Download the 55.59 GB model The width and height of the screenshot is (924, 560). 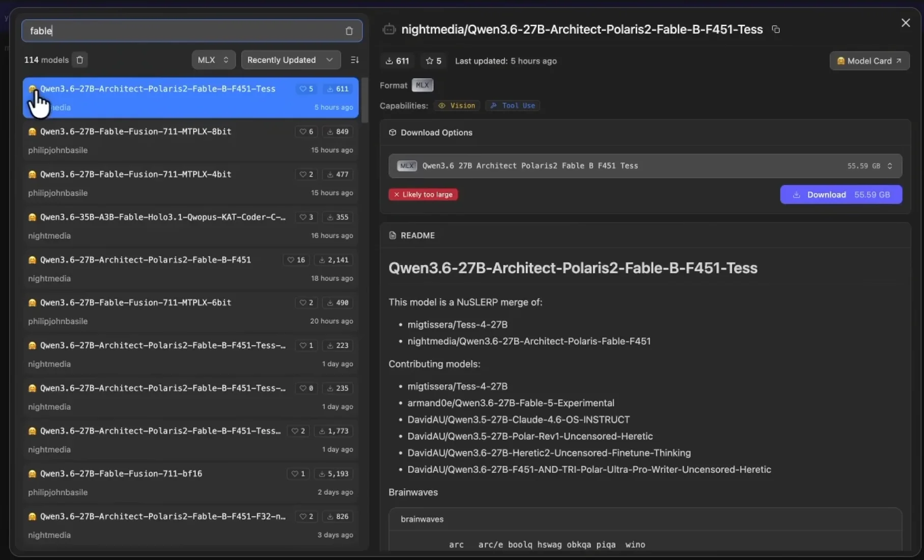tap(841, 194)
